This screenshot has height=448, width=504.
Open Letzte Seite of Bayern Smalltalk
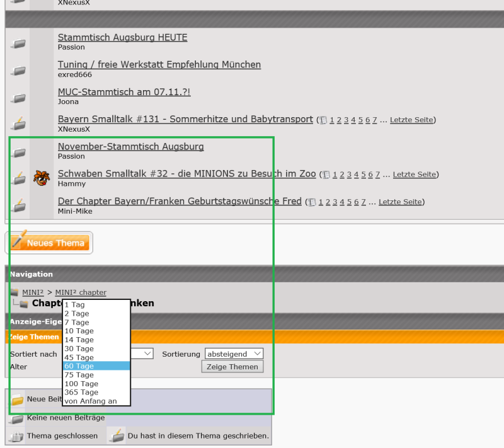(411, 120)
